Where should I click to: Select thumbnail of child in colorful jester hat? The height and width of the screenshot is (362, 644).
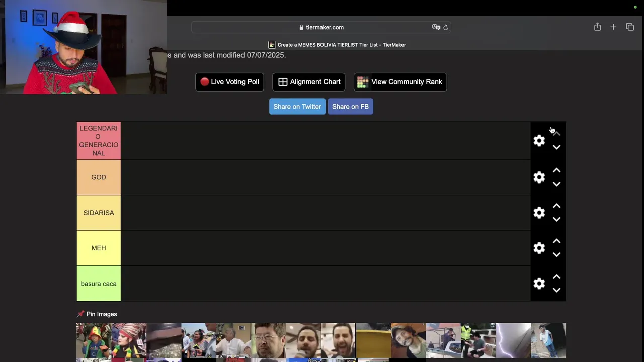[94, 340]
